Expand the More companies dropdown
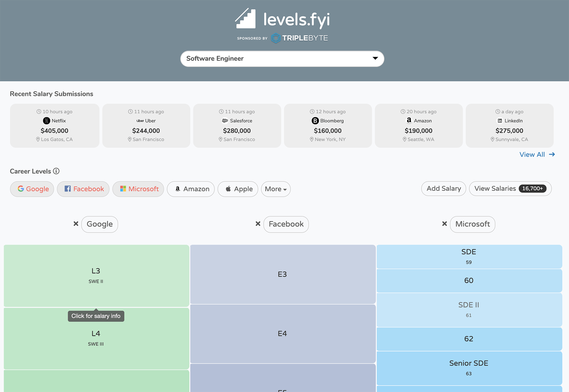Screen dimensions: 569x392 click(275, 188)
